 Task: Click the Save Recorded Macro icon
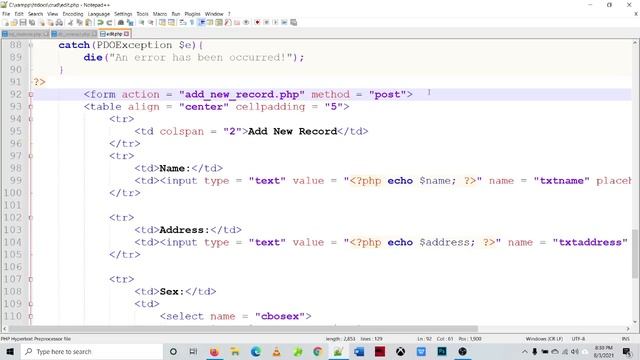293,22
